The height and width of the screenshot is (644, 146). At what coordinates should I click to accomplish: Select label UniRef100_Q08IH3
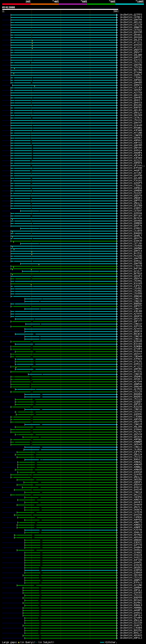[131, 45]
